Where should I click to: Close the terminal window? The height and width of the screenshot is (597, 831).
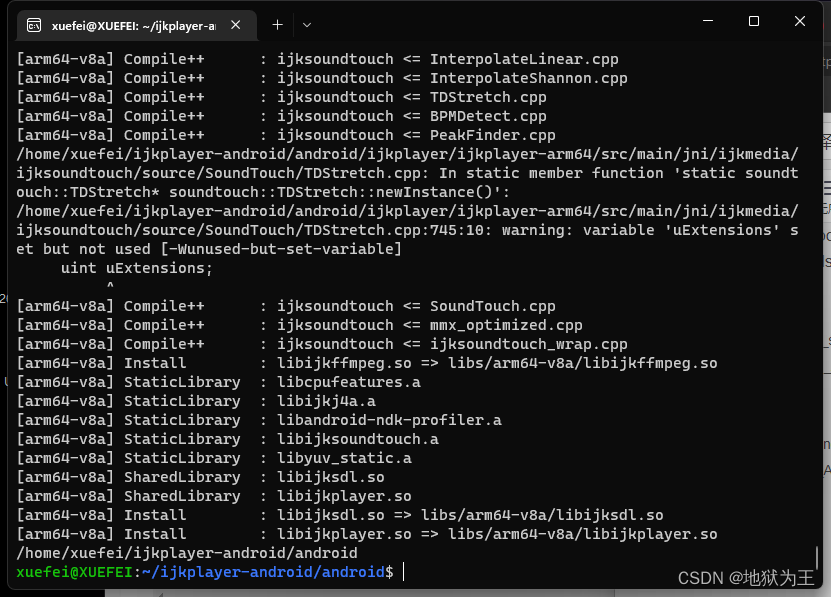800,21
